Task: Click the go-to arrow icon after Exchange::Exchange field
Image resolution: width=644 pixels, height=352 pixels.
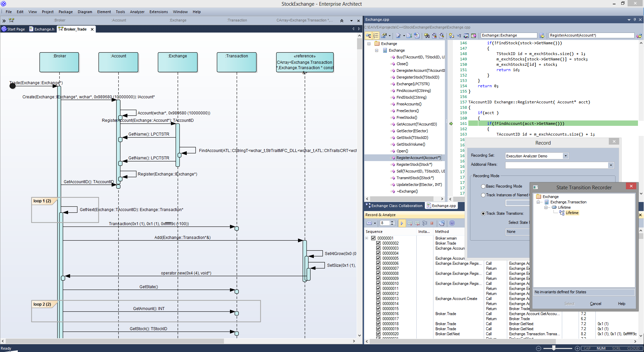Action: [542, 36]
